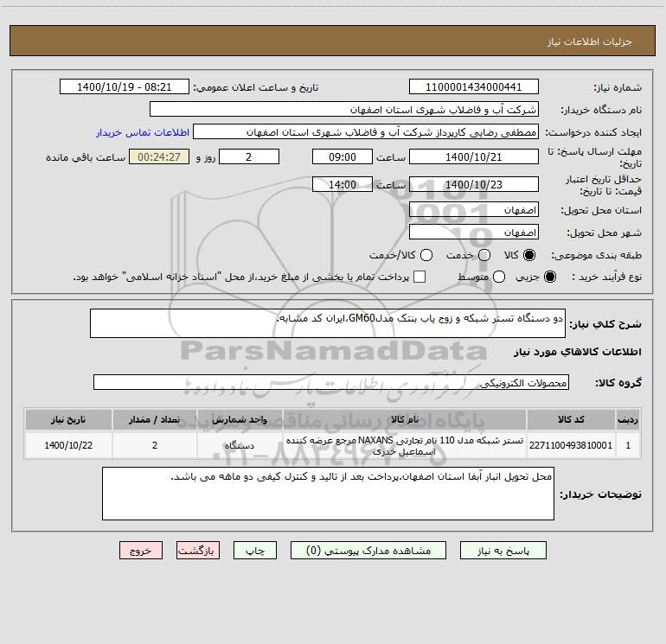
Task: Click the announcement date field 1400/10/19 - 08:21
Action: pyautogui.click(x=124, y=86)
